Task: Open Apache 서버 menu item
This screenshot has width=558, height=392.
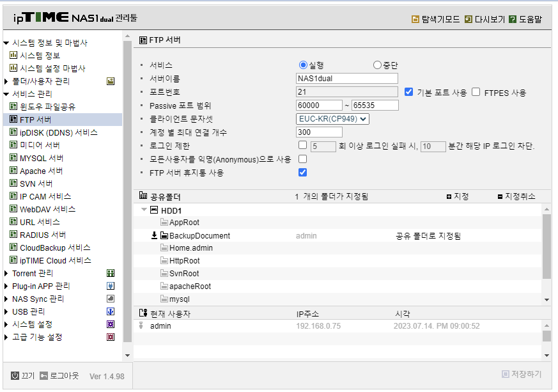Action: 42,171
